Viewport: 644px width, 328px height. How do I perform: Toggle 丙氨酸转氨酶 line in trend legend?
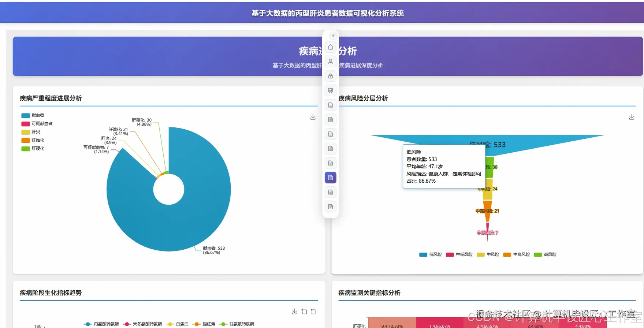pyautogui.click(x=101, y=324)
